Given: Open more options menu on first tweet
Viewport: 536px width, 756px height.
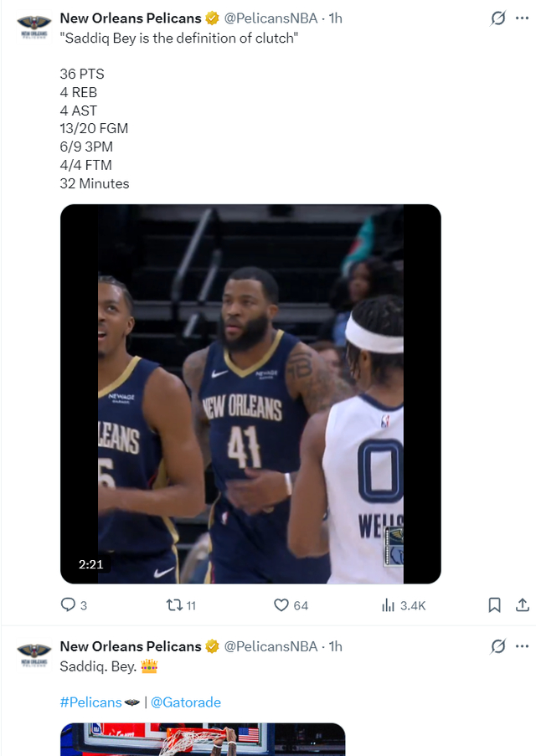Looking at the screenshot, I should point(523,18).
